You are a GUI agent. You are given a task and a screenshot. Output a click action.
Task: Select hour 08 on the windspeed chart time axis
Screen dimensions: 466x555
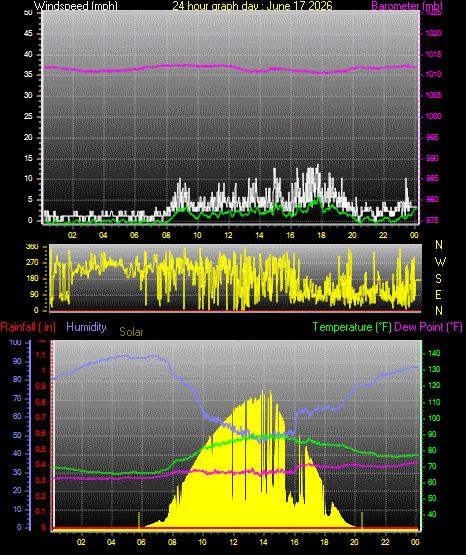[166, 235]
